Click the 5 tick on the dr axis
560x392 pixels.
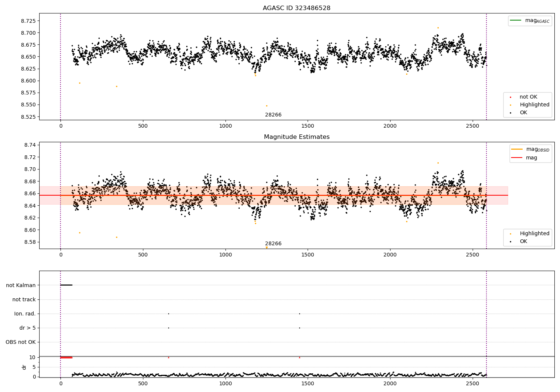coord(34,367)
